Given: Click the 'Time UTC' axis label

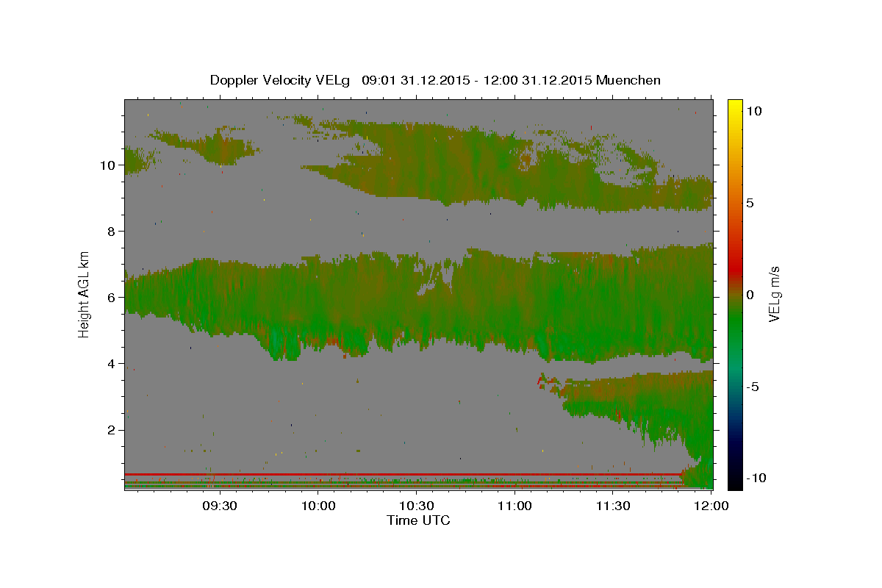Looking at the screenshot, I should [418, 520].
